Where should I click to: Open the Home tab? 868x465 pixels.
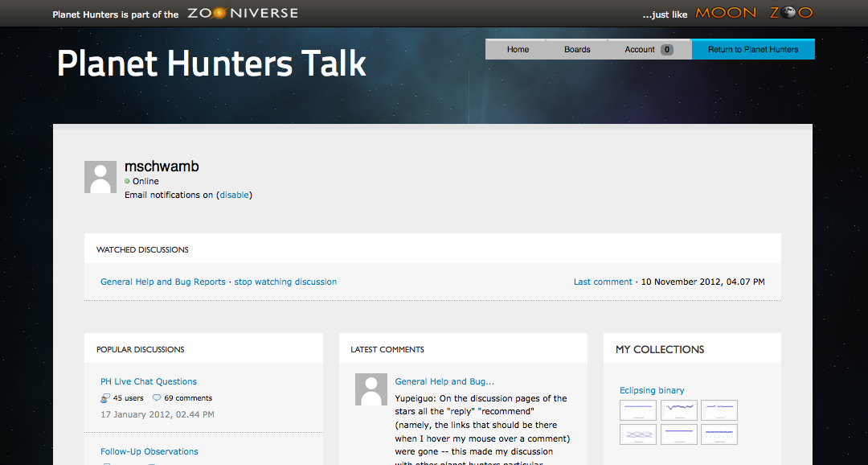click(518, 50)
